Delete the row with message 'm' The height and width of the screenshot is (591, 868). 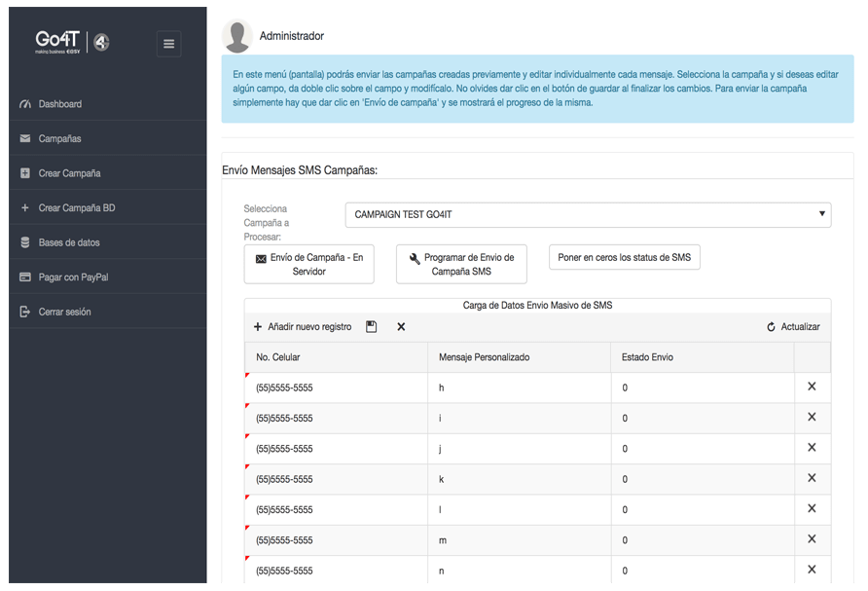(x=812, y=539)
